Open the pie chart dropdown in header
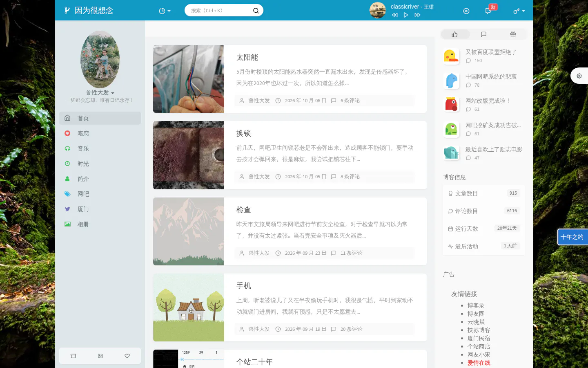588x368 pixels. [x=165, y=11]
